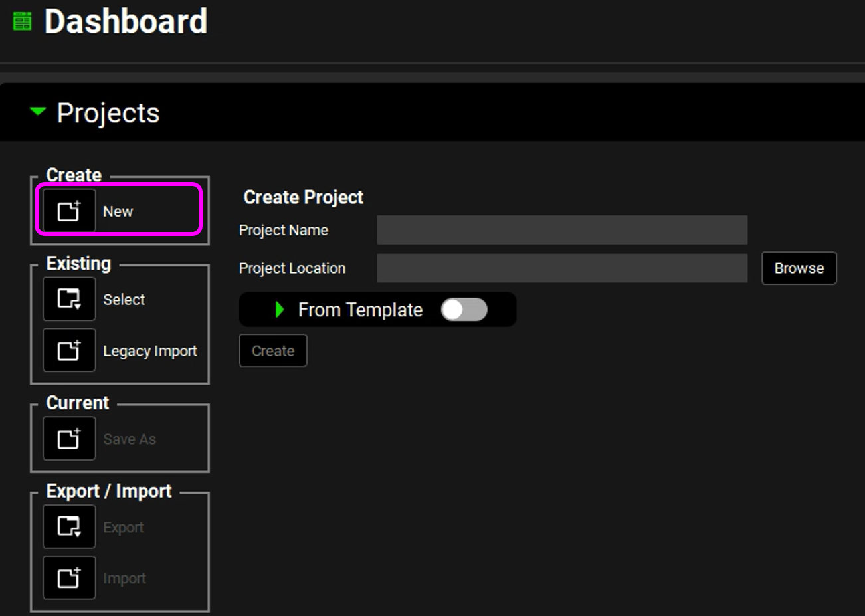Viewport: 865px width, 616px height.
Task: Click the Export project icon
Action: 69,527
